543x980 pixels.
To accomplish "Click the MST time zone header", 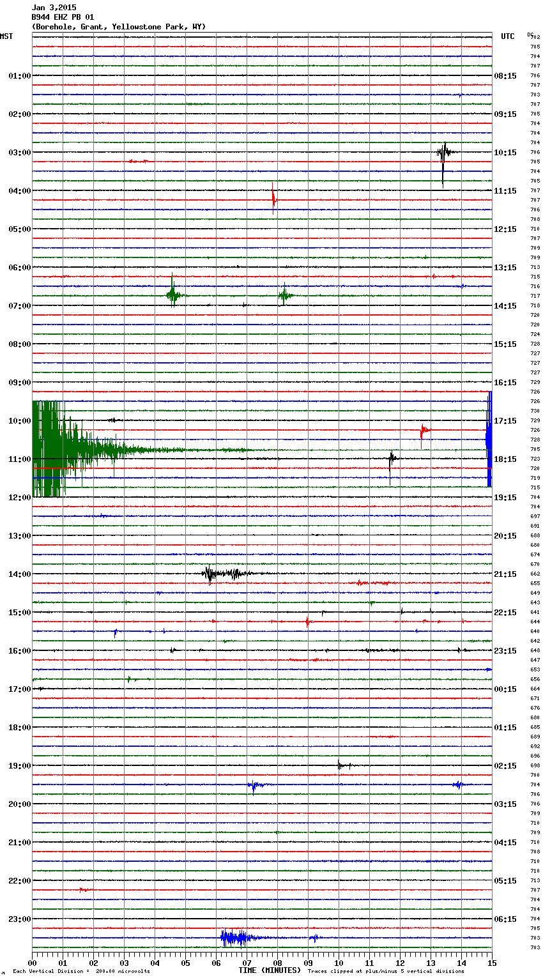I will (x=6, y=36).
